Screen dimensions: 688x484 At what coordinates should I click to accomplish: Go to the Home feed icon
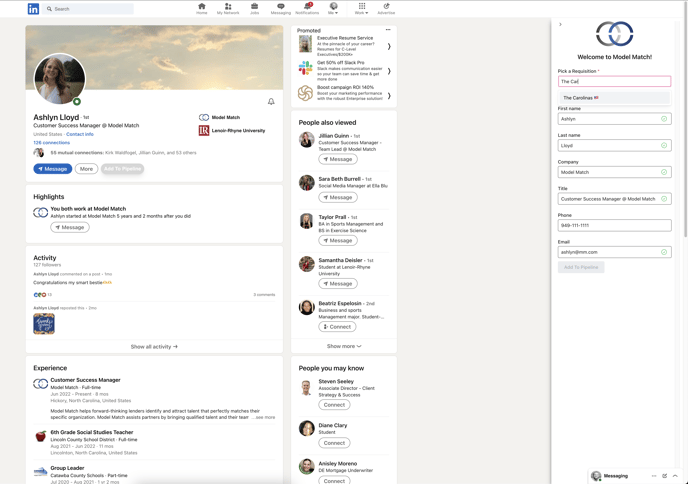click(x=201, y=8)
